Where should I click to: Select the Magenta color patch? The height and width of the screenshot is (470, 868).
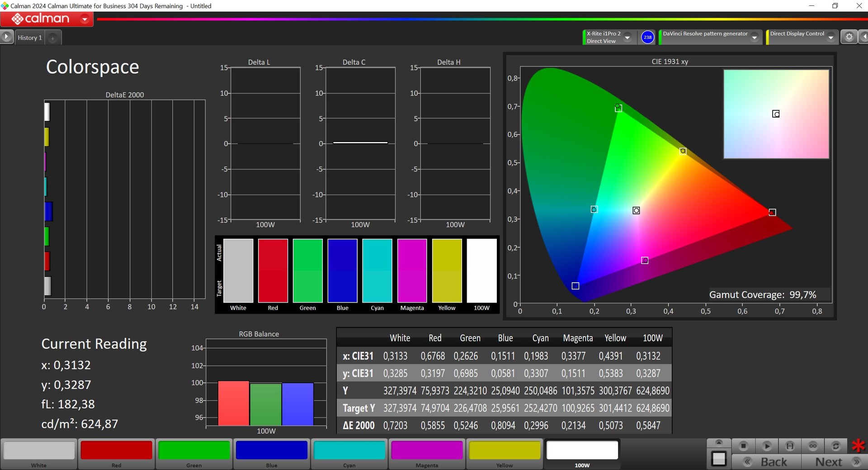(427, 454)
